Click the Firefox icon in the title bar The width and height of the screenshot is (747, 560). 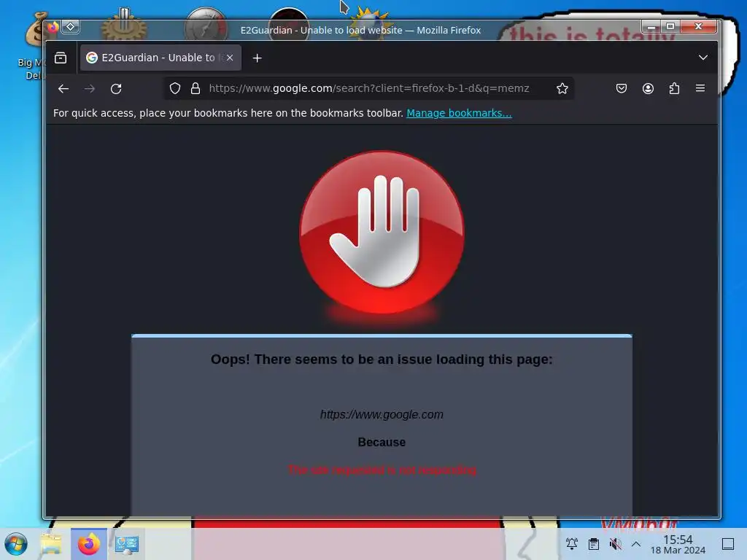coord(53,27)
